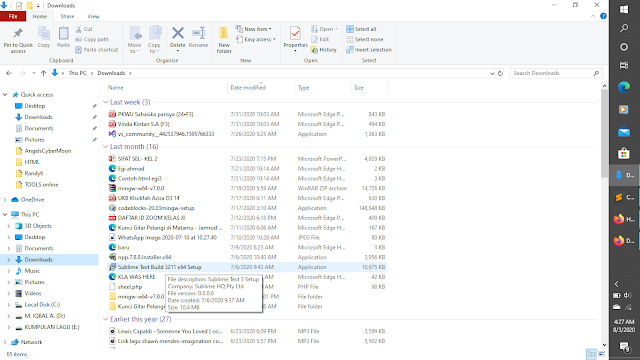Click the Delete icon

pyautogui.click(x=178, y=38)
